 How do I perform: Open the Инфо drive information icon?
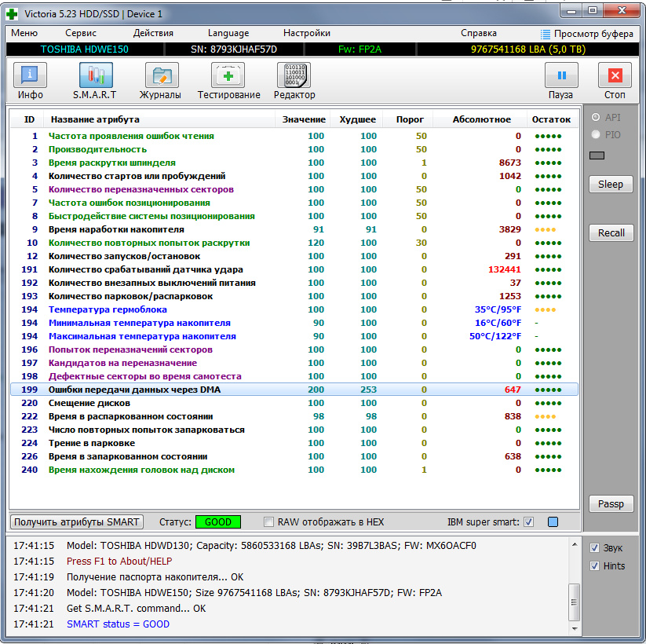pyautogui.click(x=31, y=76)
